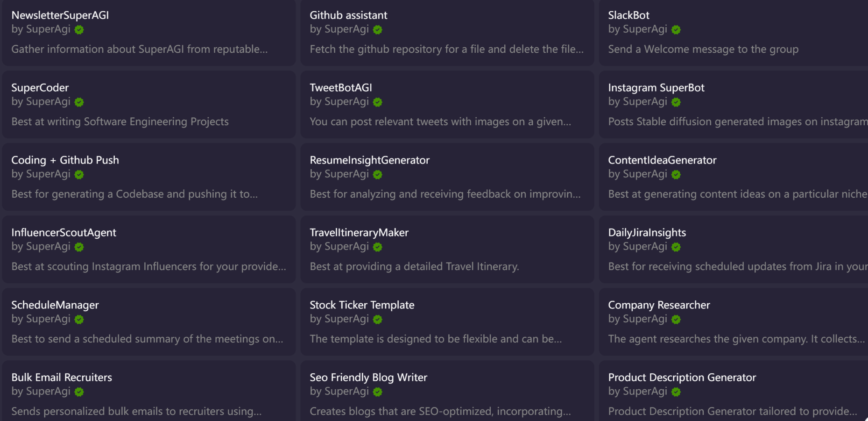Select the Instagram SuperBot template title

pyautogui.click(x=656, y=88)
